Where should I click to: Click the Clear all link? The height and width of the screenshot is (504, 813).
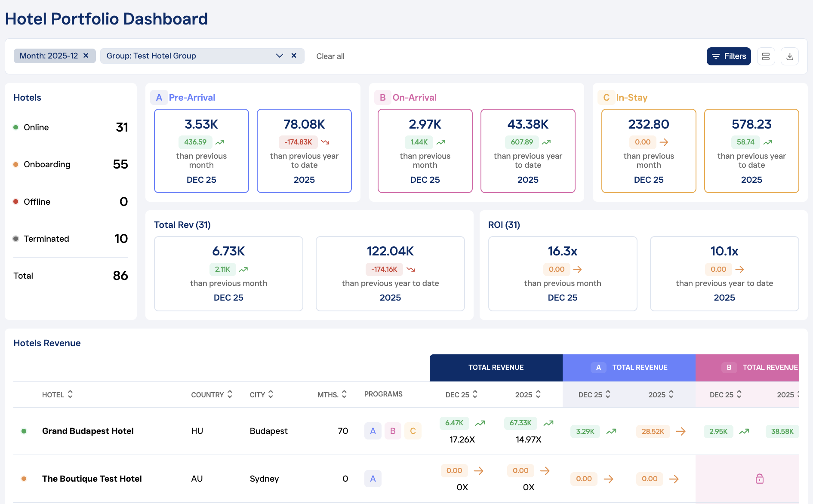point(330,56)
